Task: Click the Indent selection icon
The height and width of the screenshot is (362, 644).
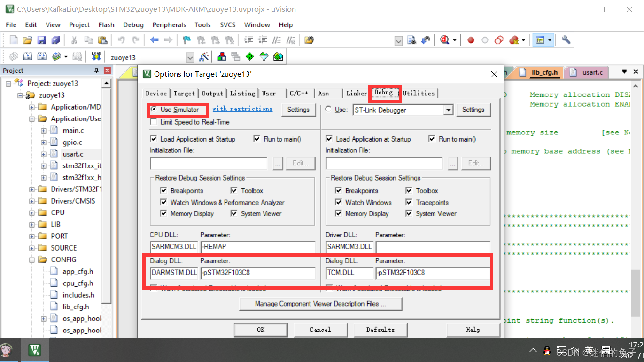Action: (x=249, y=40)
